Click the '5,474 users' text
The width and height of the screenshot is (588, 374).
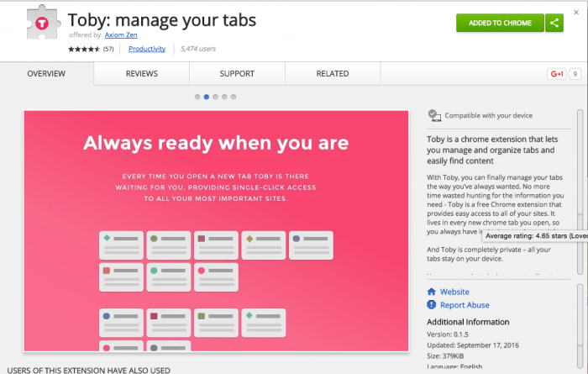coord(198,49)
